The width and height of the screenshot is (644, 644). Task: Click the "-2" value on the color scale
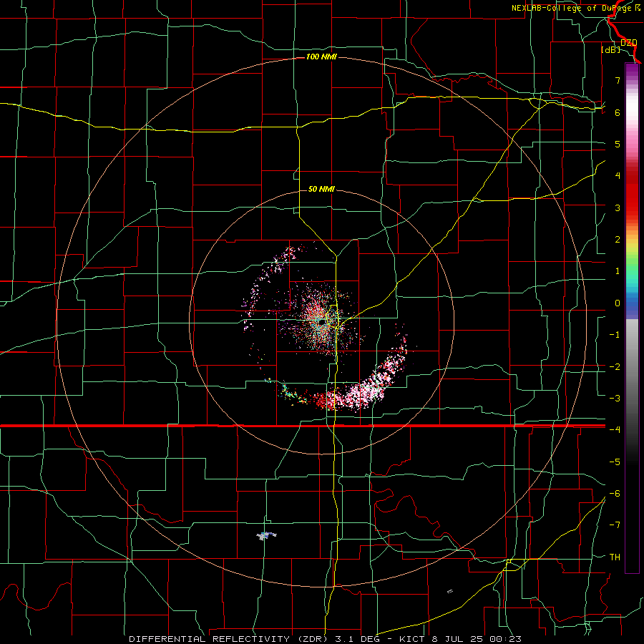615,367
